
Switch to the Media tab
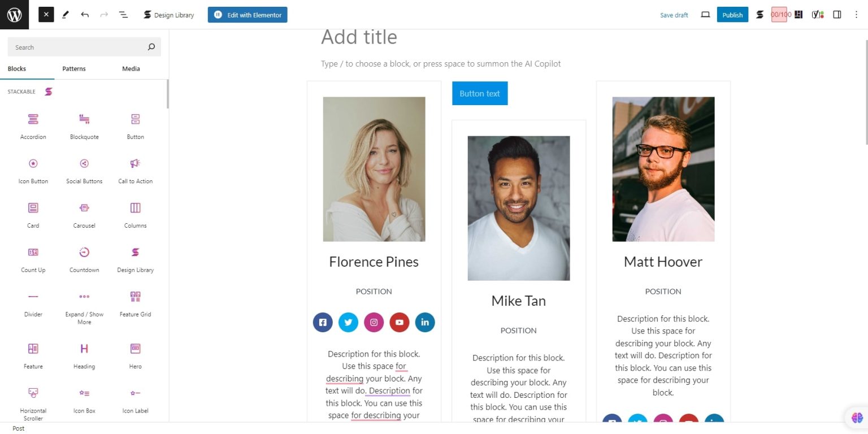[131, 68]
